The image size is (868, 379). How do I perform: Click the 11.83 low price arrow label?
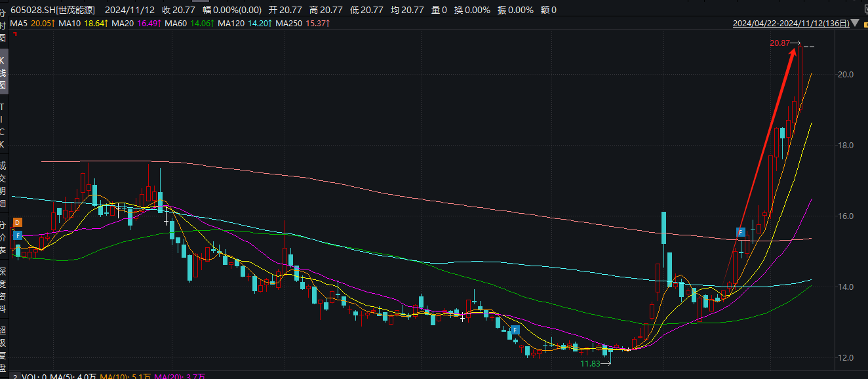pos(596,363)
